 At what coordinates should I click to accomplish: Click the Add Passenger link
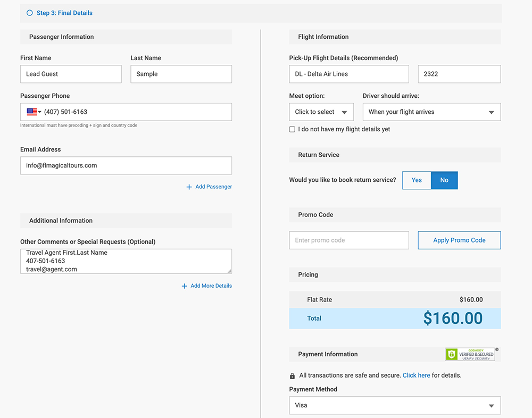(213, 187)
